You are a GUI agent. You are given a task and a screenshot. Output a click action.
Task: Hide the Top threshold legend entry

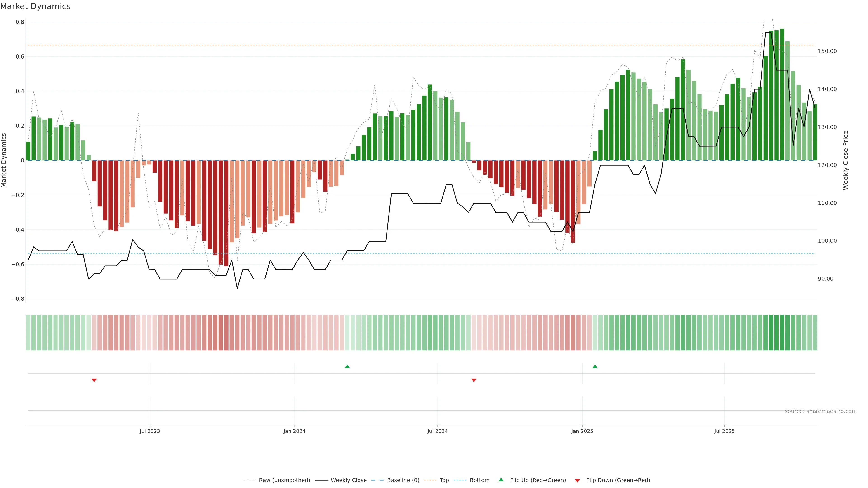pos(444,480)
